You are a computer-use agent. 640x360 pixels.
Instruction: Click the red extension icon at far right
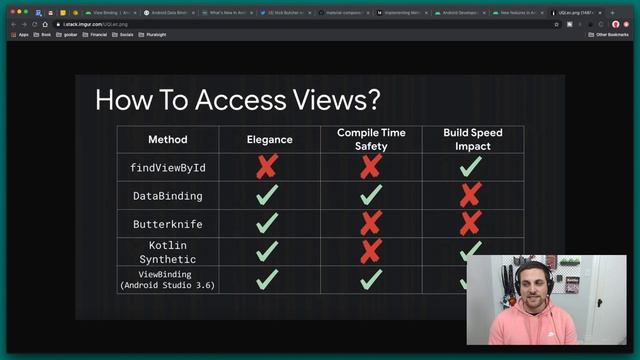[626, 24]
